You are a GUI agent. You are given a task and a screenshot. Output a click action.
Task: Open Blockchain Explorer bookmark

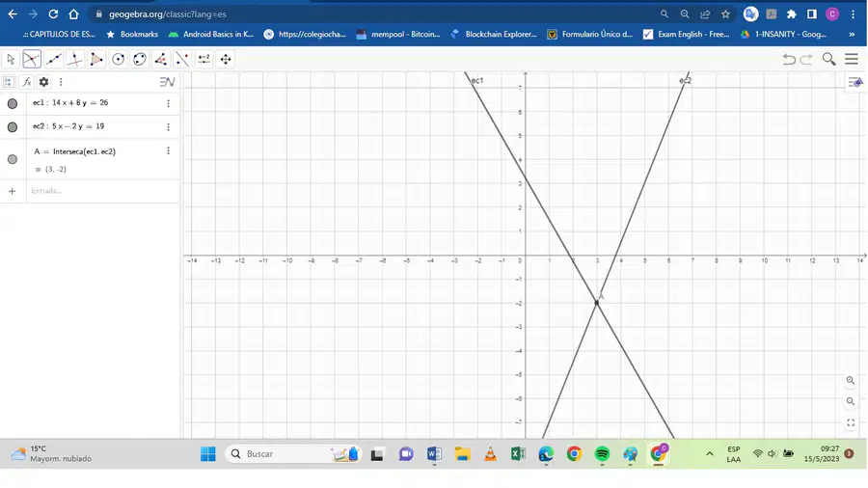click(494, 35)
